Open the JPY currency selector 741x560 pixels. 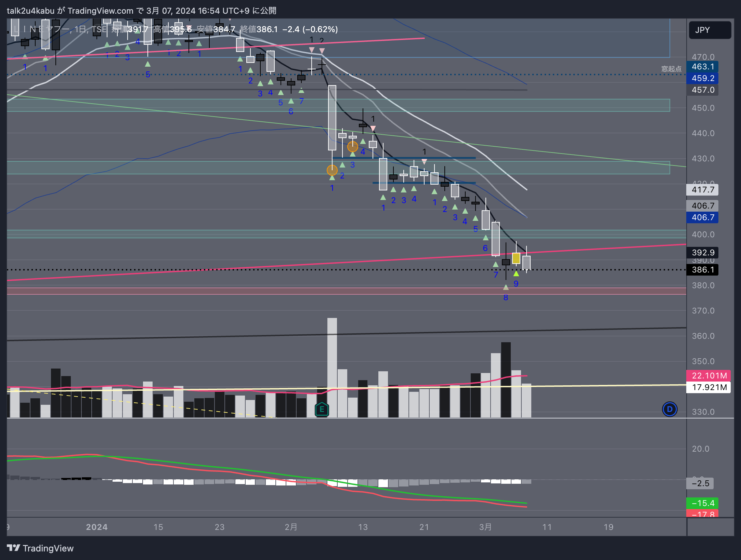[710, 30]
